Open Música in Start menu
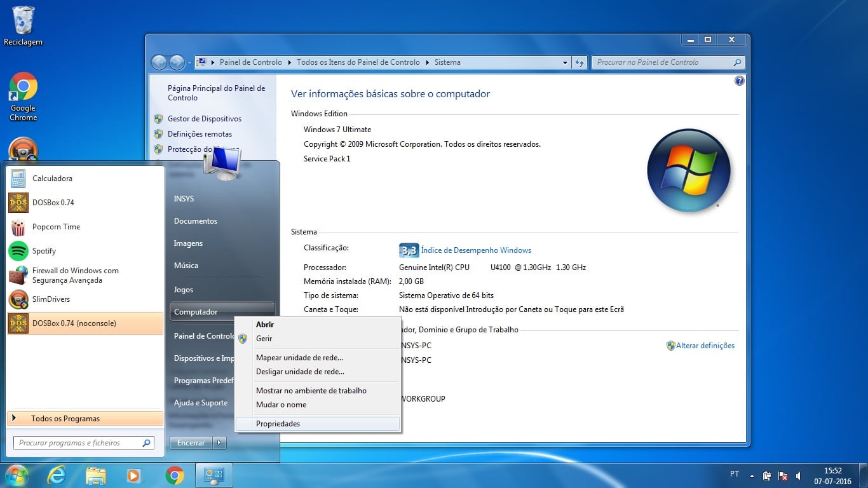The image size is (868, 488). click(x=186, y=266)
